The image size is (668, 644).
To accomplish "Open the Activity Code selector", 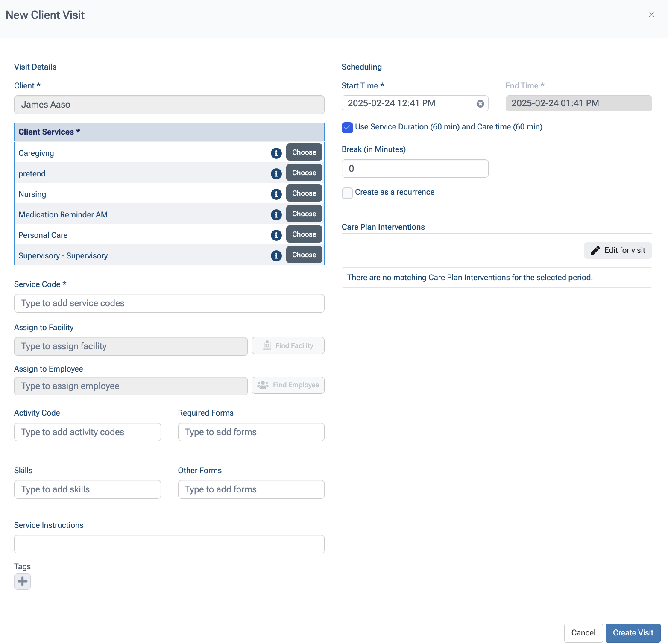I will click(x=88, y=432).
